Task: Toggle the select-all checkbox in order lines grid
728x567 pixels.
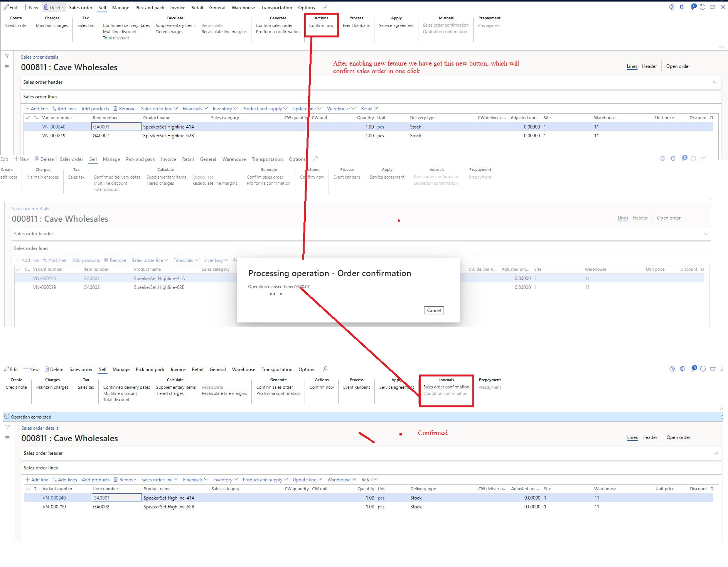Action: pos(28,118)
